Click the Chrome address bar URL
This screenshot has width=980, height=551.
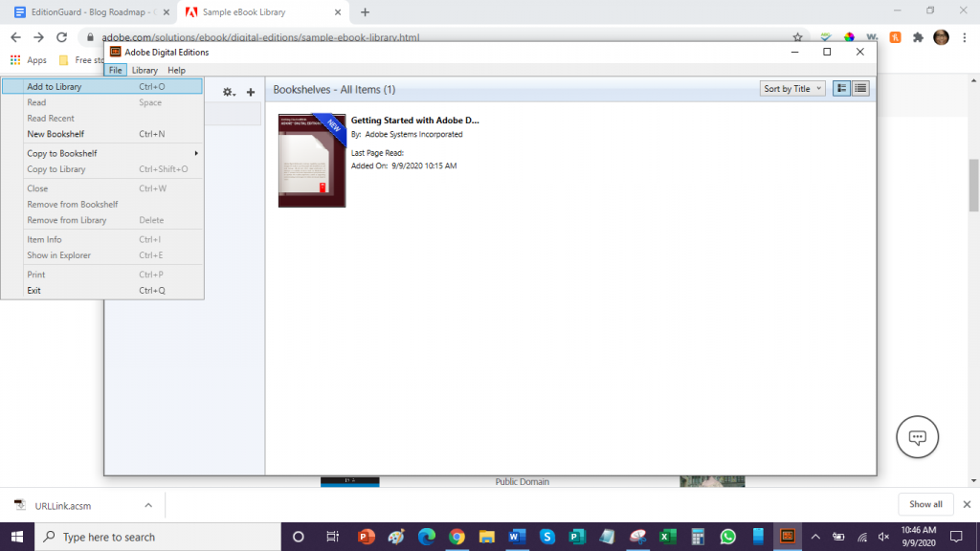point(260,37)
